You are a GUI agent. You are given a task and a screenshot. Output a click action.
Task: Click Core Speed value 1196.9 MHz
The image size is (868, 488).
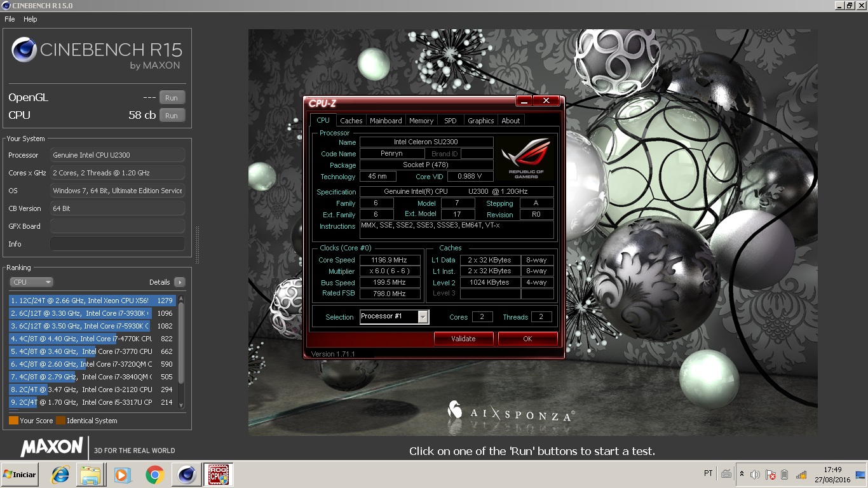pos(390,260)
